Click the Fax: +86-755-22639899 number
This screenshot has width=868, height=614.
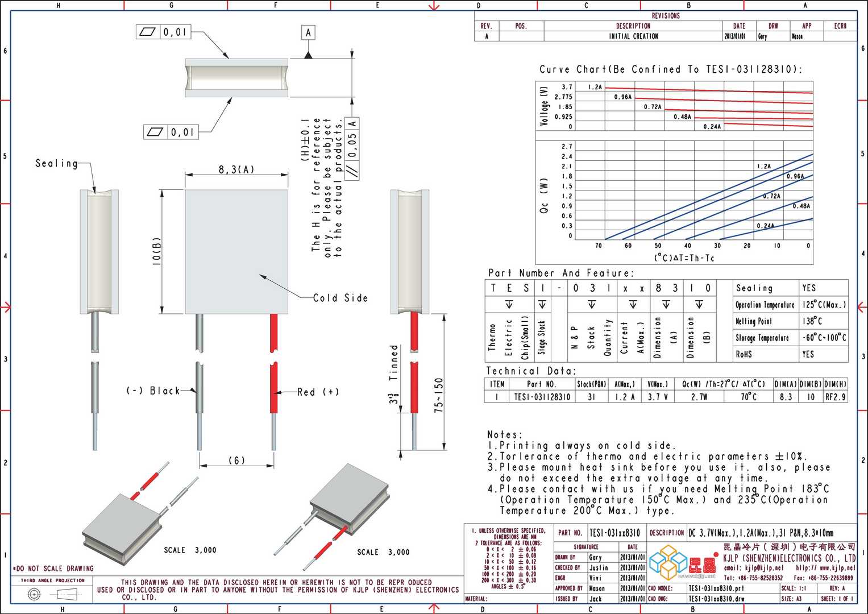823,578
